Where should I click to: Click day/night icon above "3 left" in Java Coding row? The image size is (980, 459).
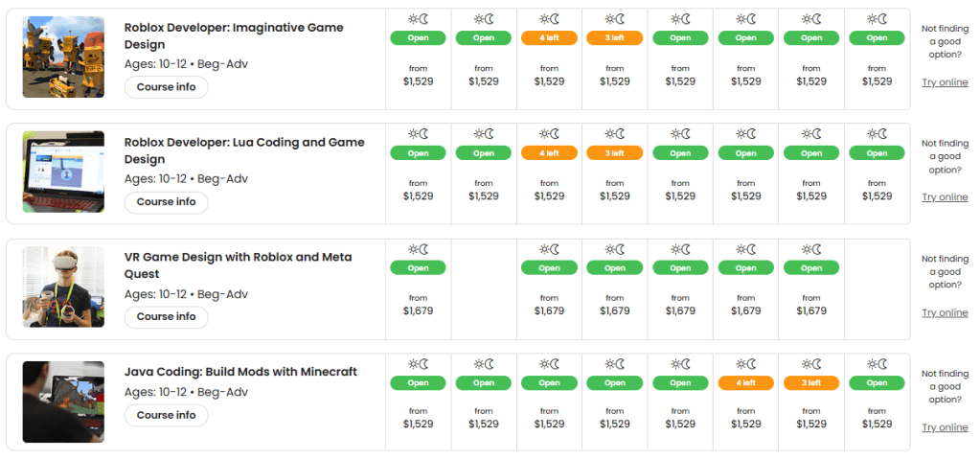coord(810,364)
